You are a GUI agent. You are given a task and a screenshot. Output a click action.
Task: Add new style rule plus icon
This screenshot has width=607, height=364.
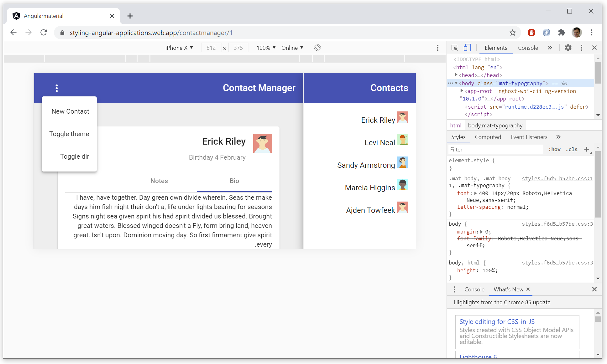point(587,149)
